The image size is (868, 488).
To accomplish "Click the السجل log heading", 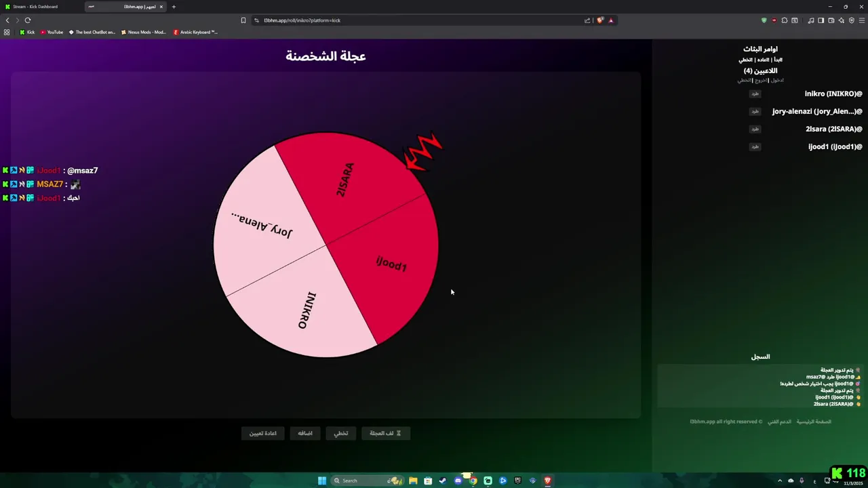I will coord(760,357).
